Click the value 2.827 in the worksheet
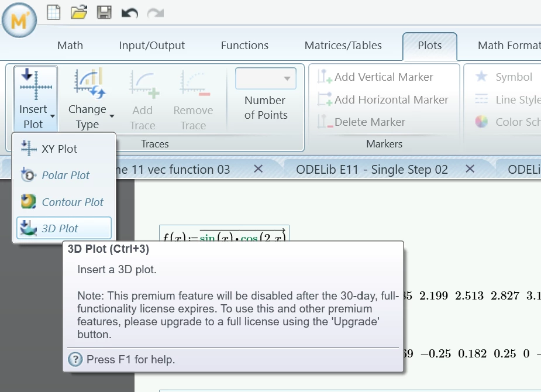 click(505, 295)
